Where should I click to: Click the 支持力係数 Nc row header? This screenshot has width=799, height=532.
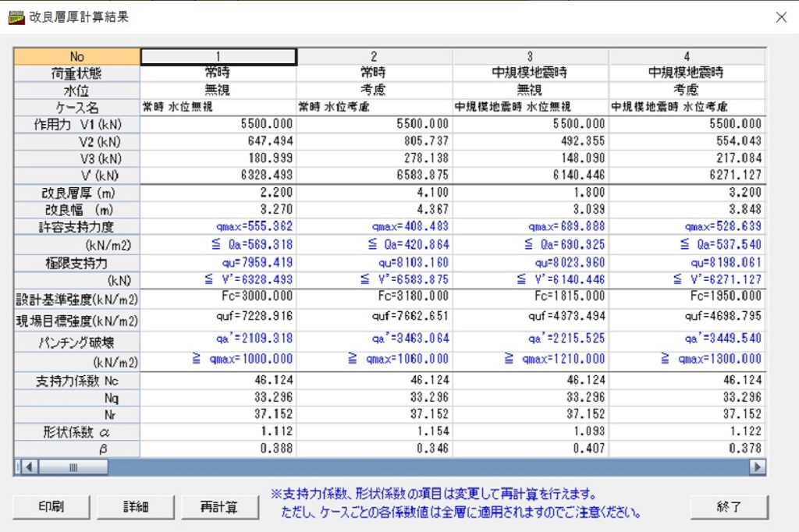(77, 381)
